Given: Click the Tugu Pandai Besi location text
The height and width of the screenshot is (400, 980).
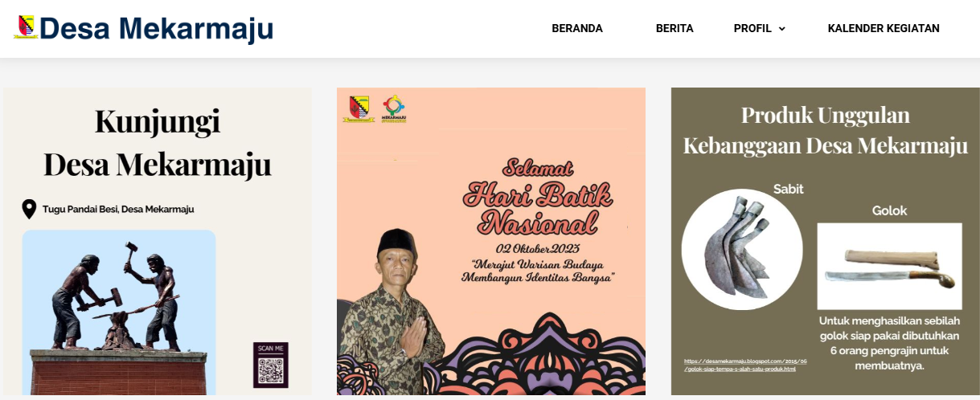Looking at the screenshot, I should click(x=118, y=209).
